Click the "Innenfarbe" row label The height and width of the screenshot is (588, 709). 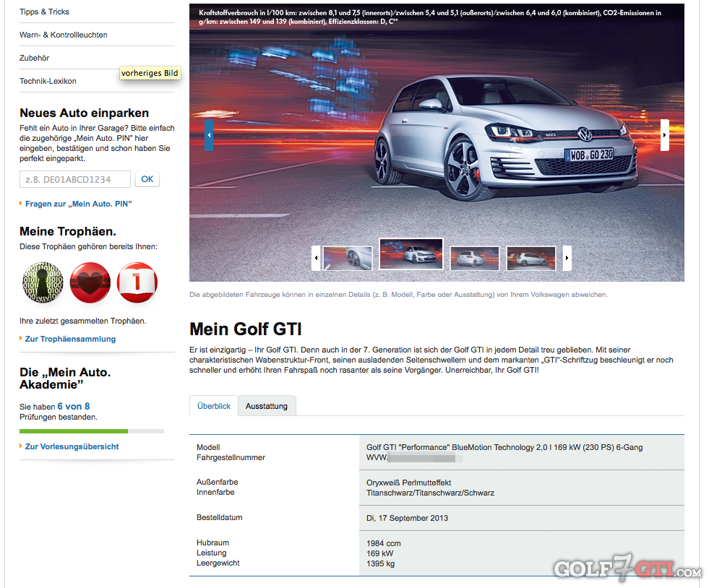pos(215,492)
